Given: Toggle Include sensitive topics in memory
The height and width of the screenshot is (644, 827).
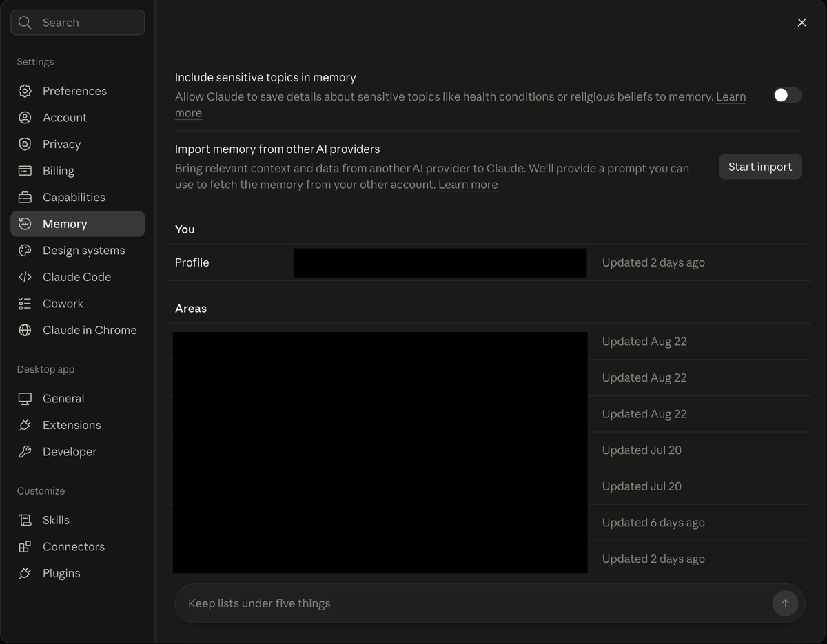Looking at the screenshot, I should pos(787,95).
